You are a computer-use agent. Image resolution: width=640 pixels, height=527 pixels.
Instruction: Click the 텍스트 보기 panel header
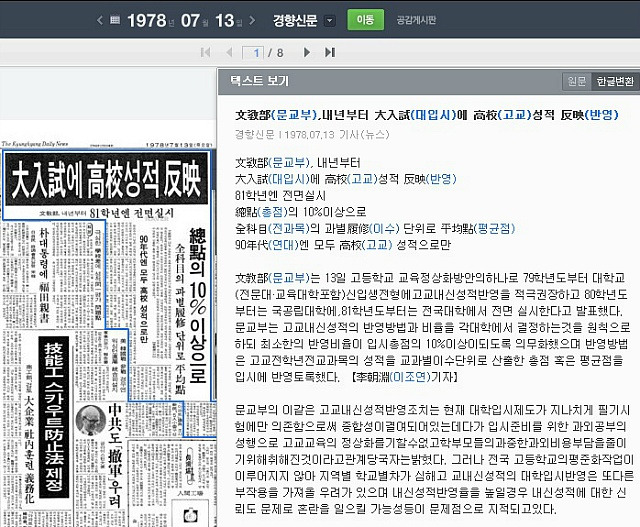[260, 81]
